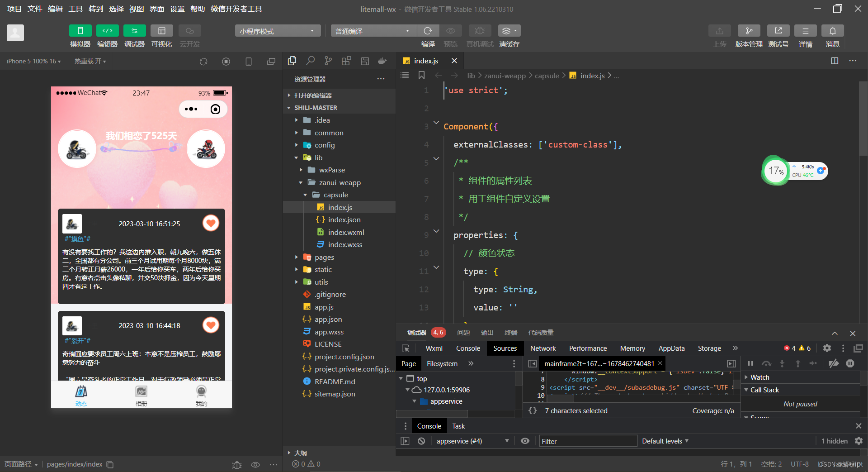
Task: Switch to the Console devtools tab
Action: click(x=468, y=348)
